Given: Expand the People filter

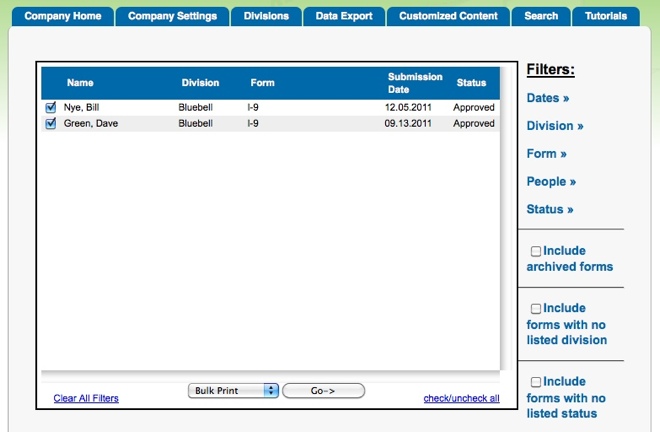Looking at the screenshot, I should coord(551,182).
